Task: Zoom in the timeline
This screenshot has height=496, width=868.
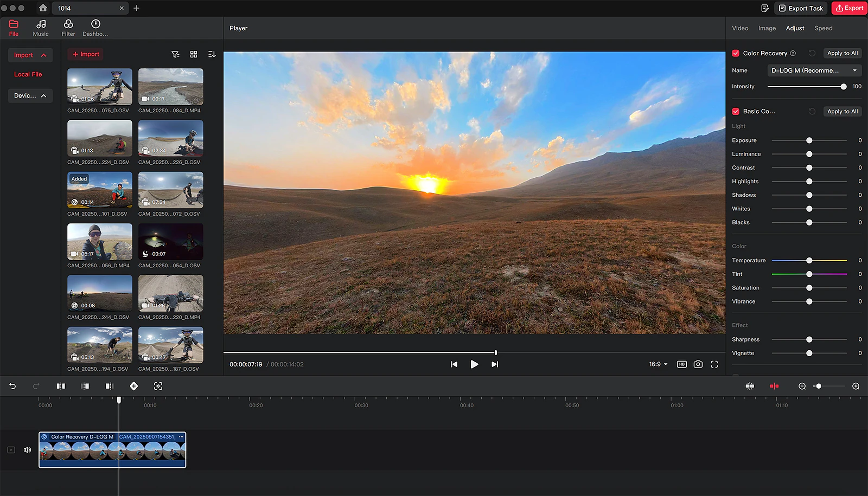Action: (856, 386)
